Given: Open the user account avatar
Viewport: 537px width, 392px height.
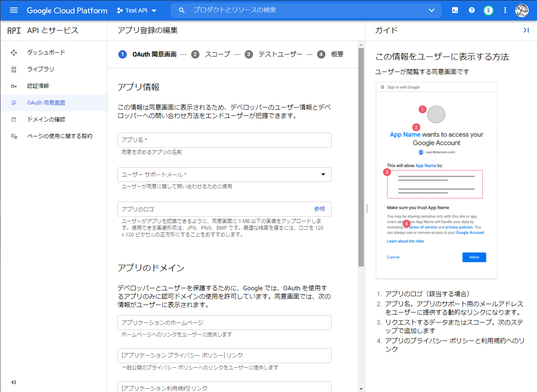Looking at the screenshot, I should (522, 10).
